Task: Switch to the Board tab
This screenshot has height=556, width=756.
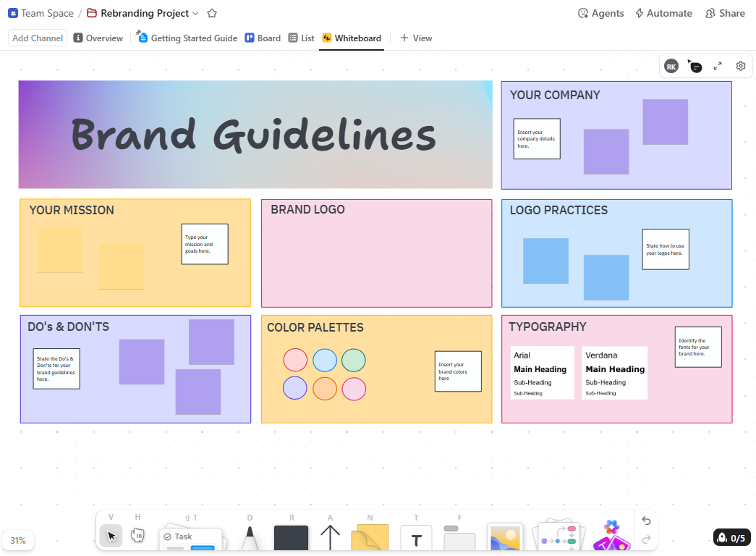Action: [x=263, y=38]
